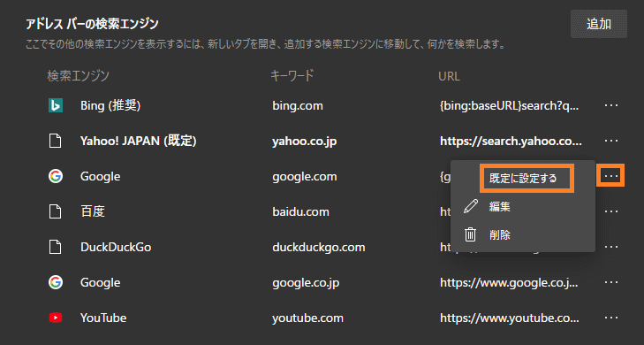Click the https://search.yahoo.co... URL
Screen dimensions: 644x345
click(x=511, y=142)
